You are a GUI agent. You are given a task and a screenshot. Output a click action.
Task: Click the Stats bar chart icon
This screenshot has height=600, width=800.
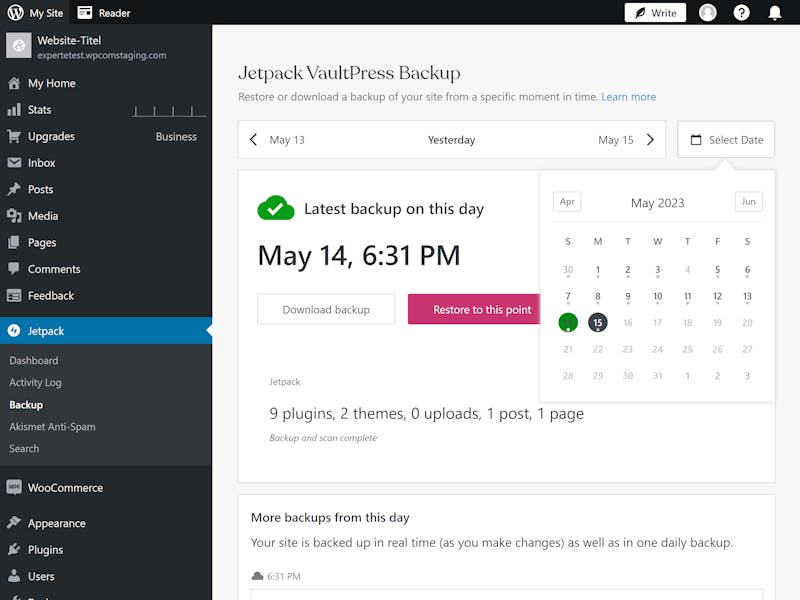(x=14, y=110)
